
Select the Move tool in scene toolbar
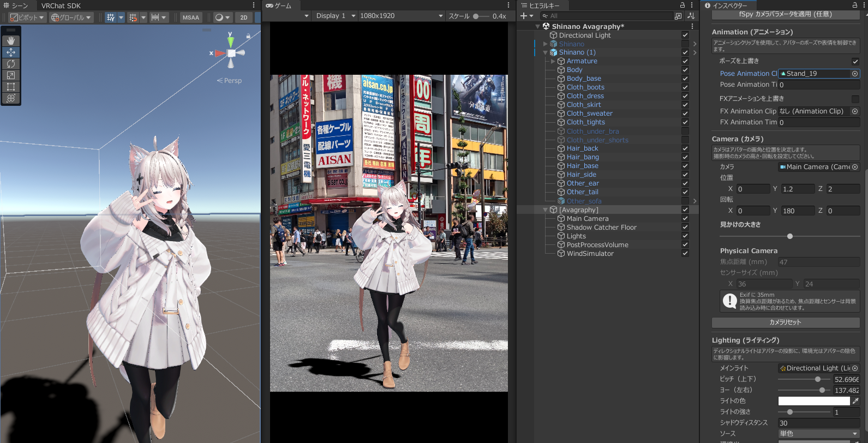point(11,52)
